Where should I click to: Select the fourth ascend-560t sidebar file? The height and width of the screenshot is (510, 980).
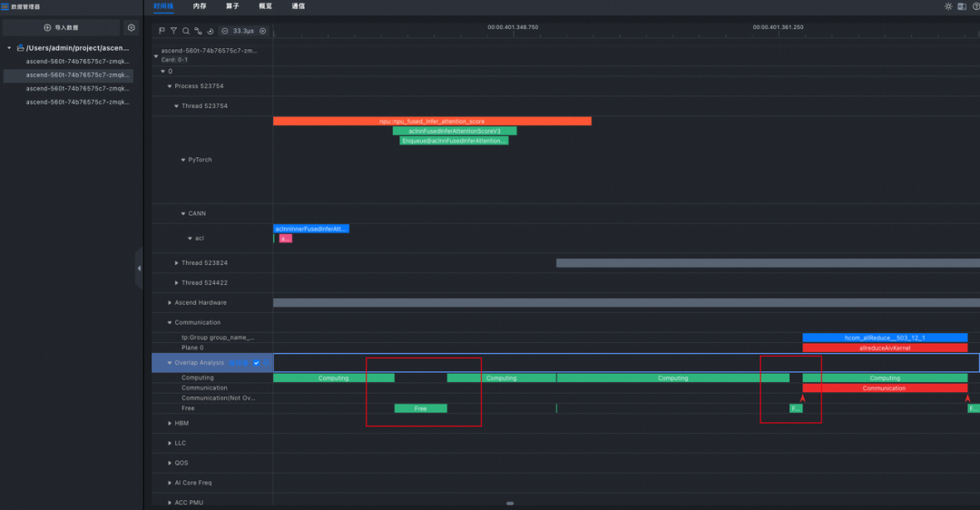(x=77, y=102)
